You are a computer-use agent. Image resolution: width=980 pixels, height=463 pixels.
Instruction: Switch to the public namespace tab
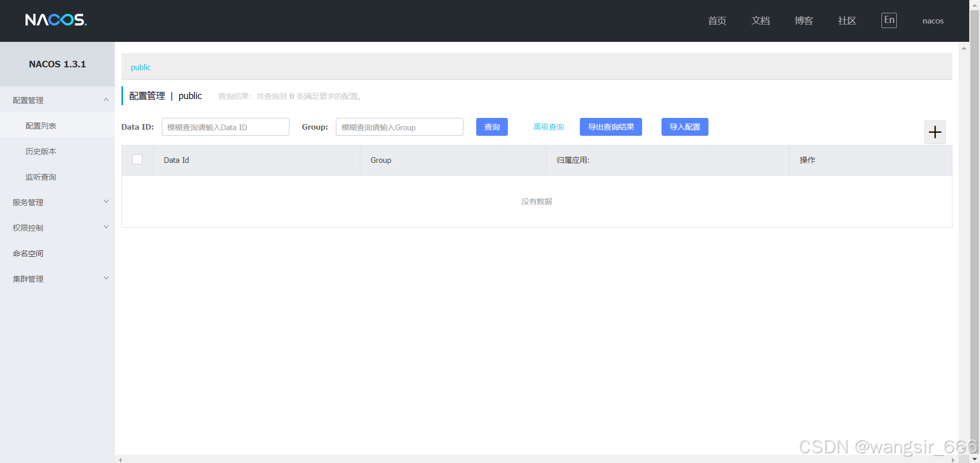[x=140, y=67]
